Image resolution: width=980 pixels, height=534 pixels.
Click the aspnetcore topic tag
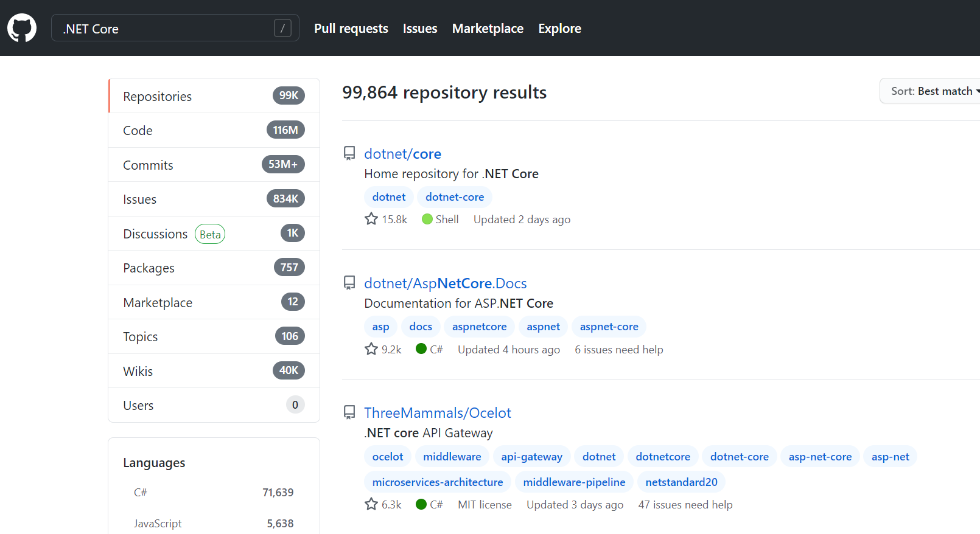click(479, 327)
